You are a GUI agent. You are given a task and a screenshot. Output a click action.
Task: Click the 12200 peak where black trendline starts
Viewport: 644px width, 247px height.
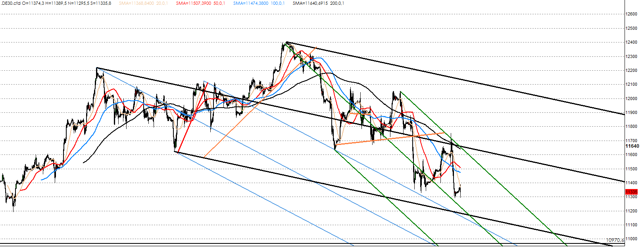pos(97,68)
